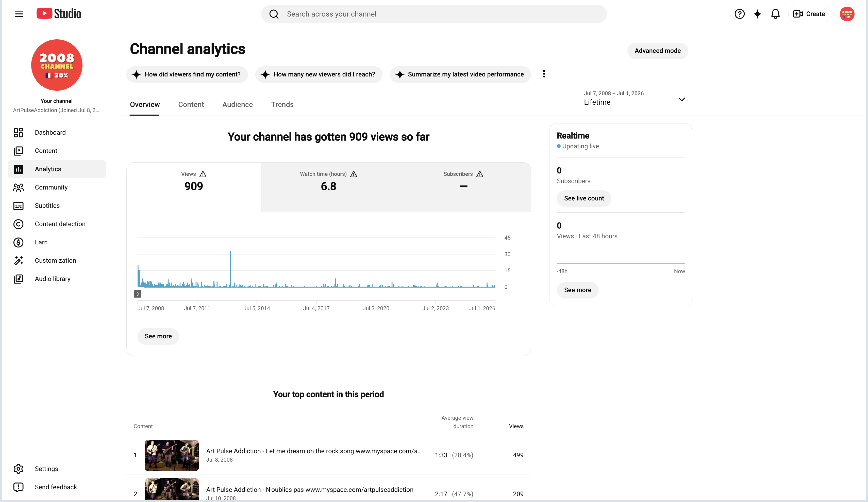This screenshot has width=868, height=502.
Task: Click the search across your channel field
Action: [x=434, y=14]
